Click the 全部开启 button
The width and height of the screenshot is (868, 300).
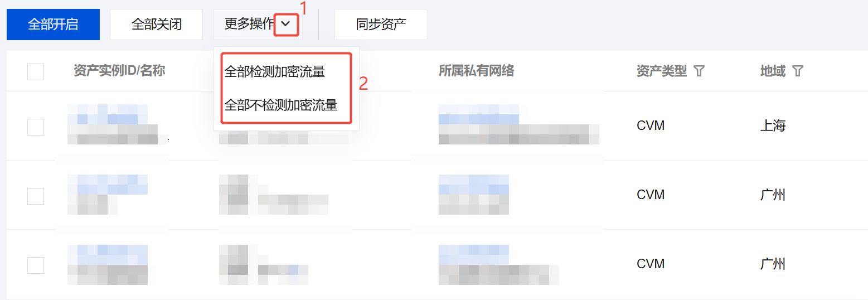click(x=53, y=25)
